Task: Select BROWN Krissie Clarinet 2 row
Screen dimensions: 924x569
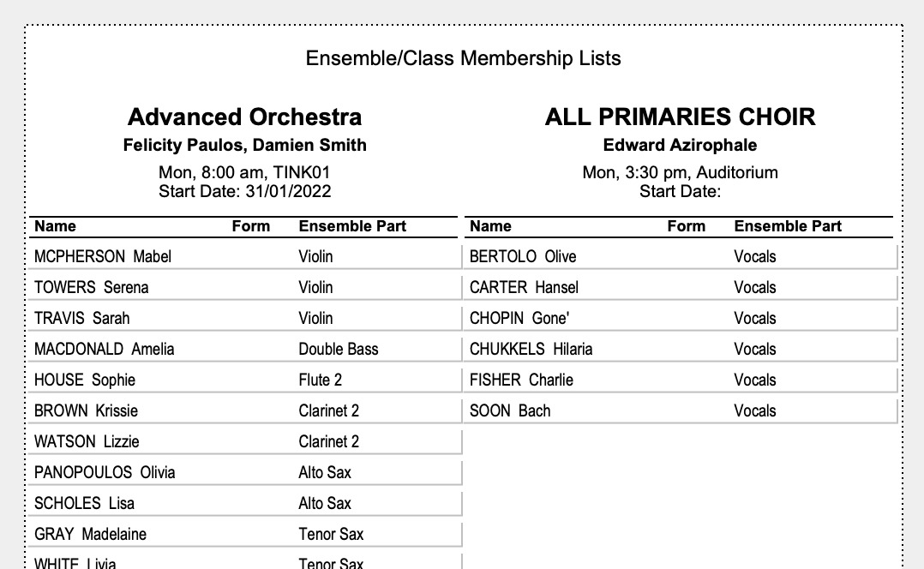Action: click(244, 410)
